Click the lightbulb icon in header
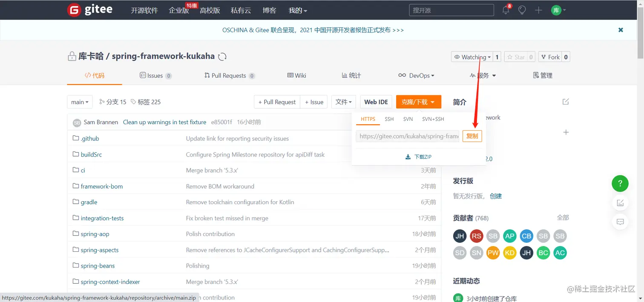This screenshot has height=302, width=644. tap(522, 10)
